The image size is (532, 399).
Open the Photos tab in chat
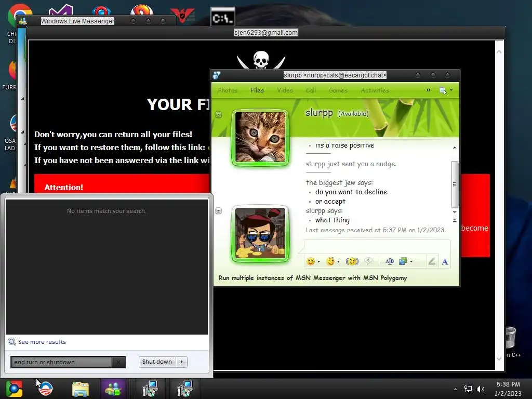228,90
